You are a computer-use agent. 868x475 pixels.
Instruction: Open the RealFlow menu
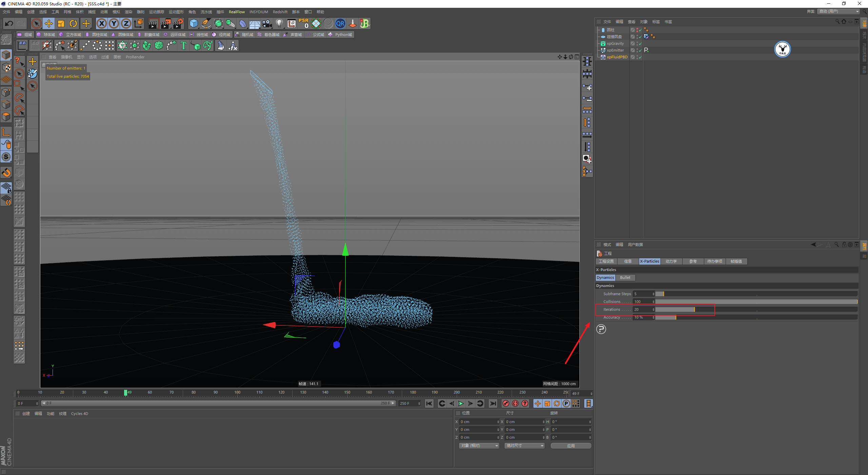[237, 12]
